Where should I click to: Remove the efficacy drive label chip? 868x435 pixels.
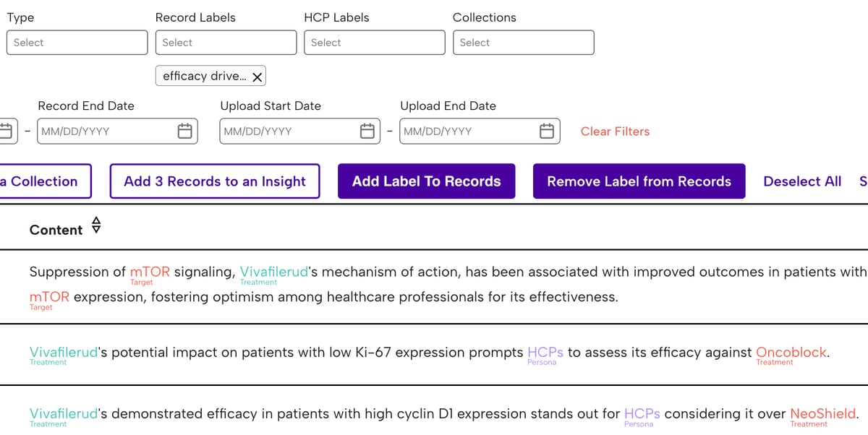point(257,77)
